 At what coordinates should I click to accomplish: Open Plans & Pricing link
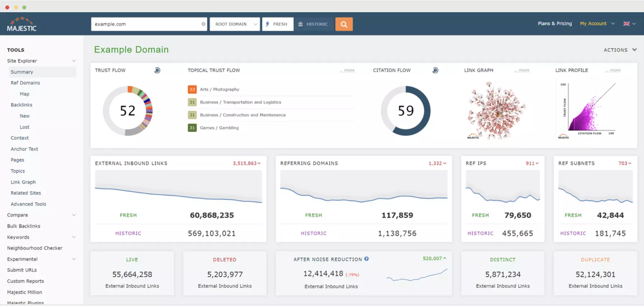point(555,24)
